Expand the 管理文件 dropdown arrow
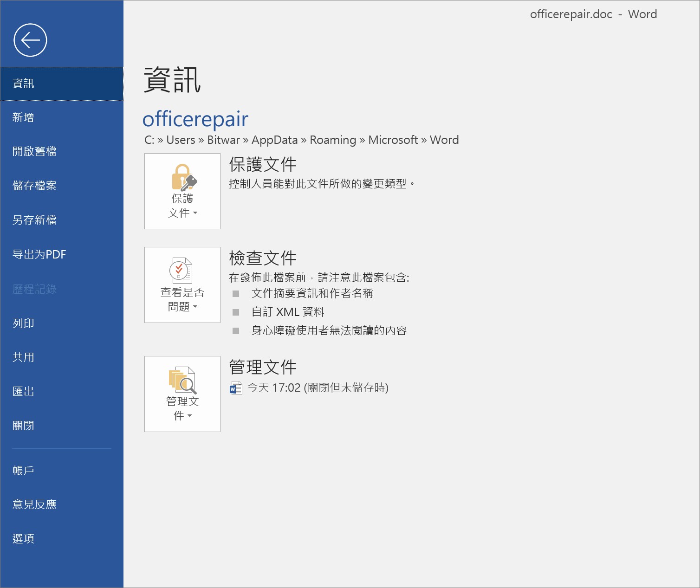This screenshot has height=588, width=700. coord(189,416)
